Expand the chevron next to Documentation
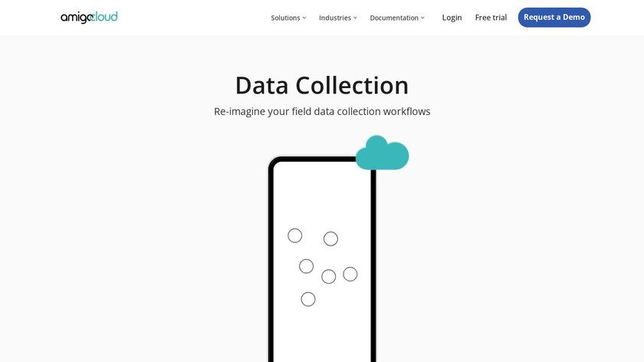The image size is (644, 362). [422, 18]
